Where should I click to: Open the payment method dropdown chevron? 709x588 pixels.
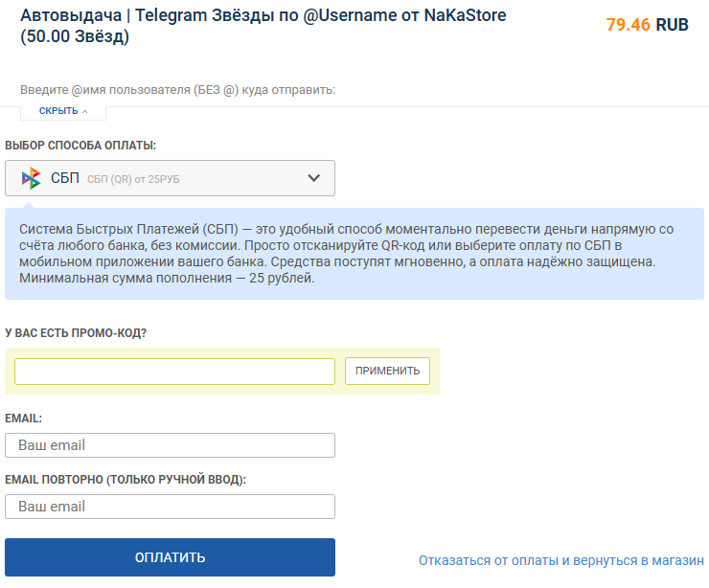point(314,178)
